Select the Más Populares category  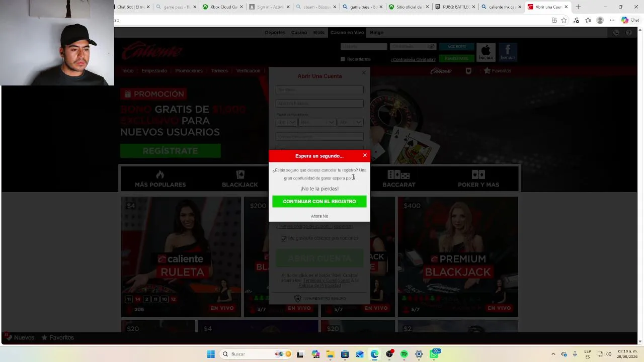click(160, 179)
